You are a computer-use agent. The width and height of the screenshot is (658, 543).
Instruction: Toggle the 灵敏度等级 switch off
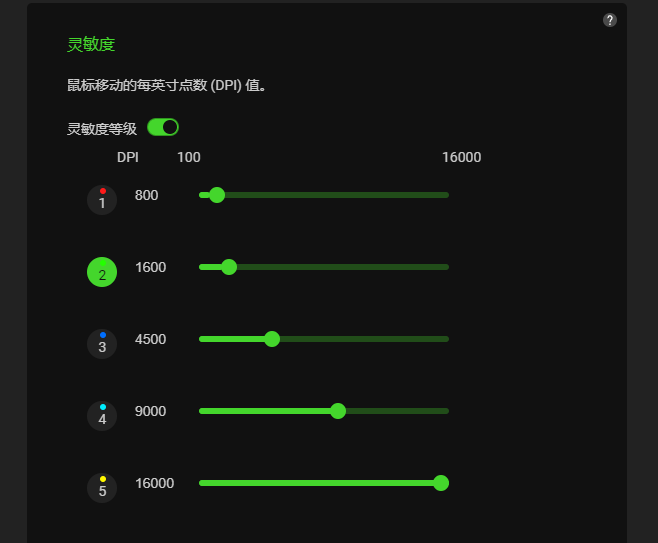[163, 127]
